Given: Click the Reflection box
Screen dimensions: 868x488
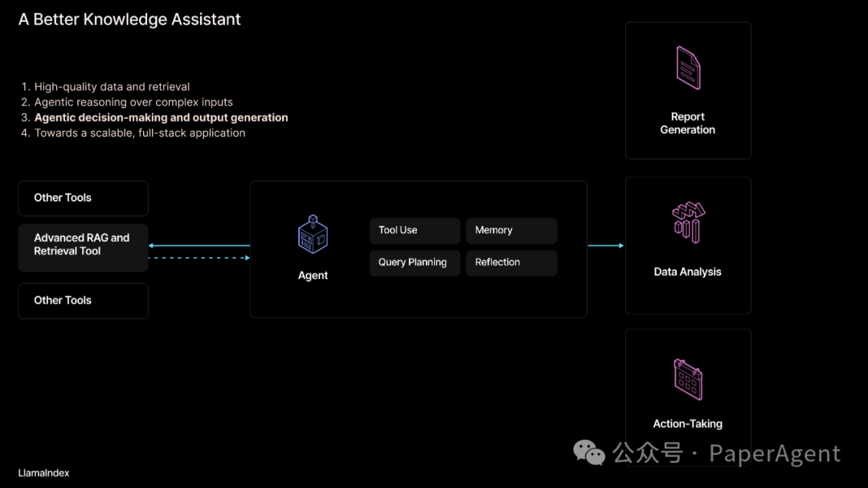Looking at the screenshot, I should (x=511, y=263).
